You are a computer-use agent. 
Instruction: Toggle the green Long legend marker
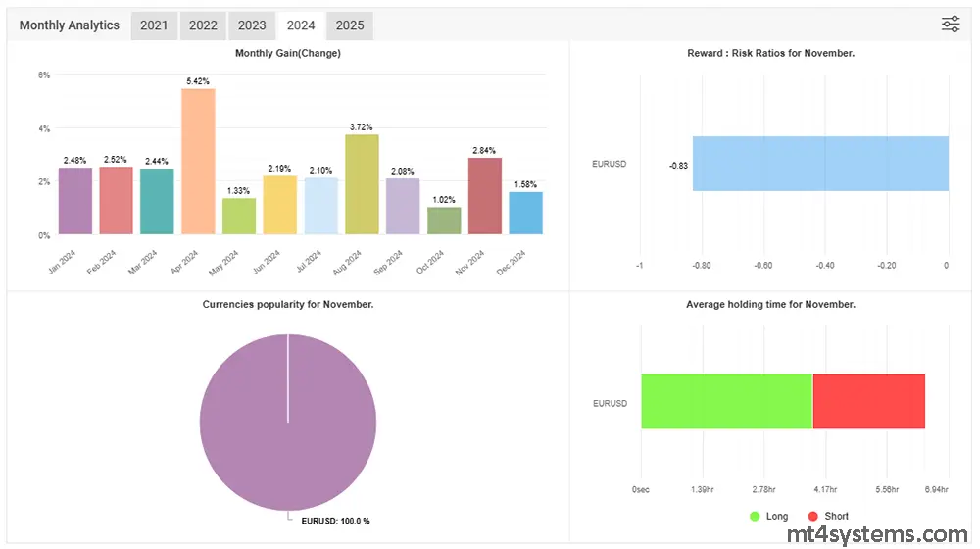point(755,516)
